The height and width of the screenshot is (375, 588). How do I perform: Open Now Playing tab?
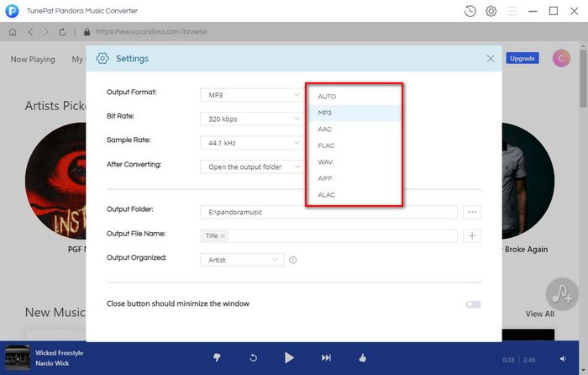click(x=33, y=60)
